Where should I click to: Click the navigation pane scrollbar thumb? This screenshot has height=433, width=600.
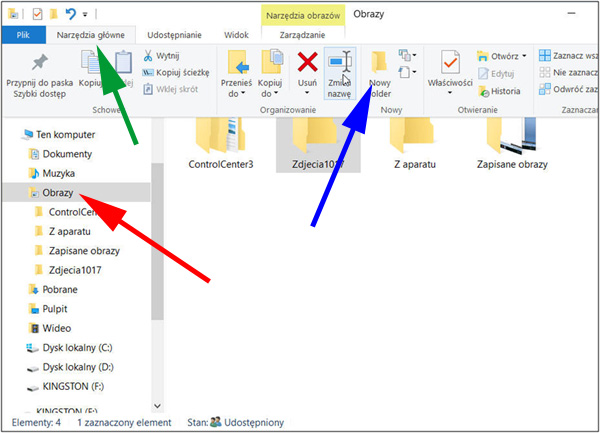(x=157, y=241)
